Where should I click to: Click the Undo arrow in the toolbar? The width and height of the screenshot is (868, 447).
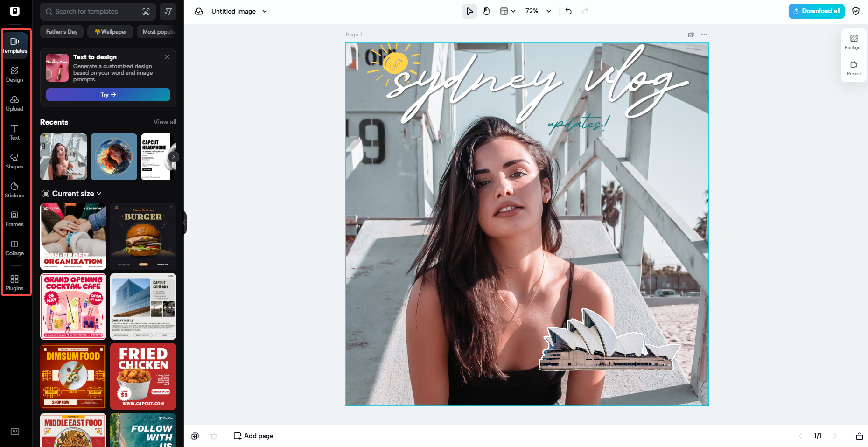tap(568, 11)
